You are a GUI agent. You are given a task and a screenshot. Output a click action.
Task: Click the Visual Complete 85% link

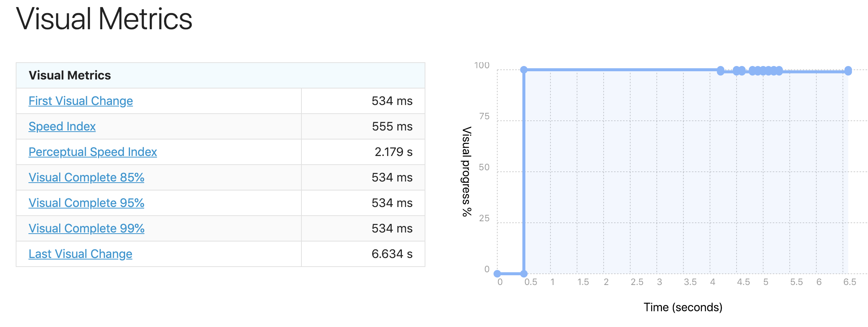[x=87, y=177]
